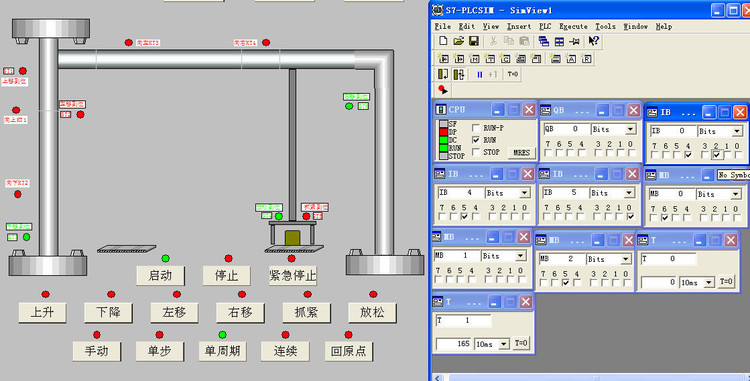Click the timer value field showing 165
Image resolution: width=750 pixels, height=381 pixels.
[454, 344]
